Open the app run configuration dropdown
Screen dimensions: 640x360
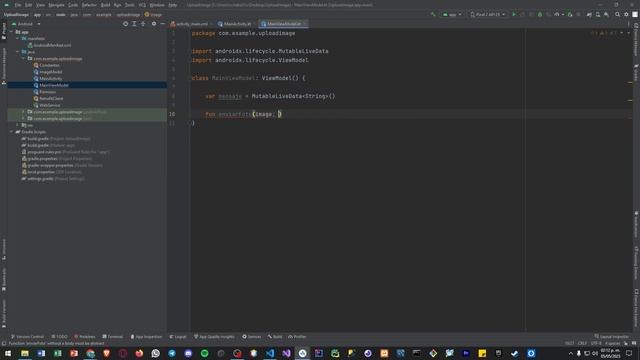pos(452,14)
